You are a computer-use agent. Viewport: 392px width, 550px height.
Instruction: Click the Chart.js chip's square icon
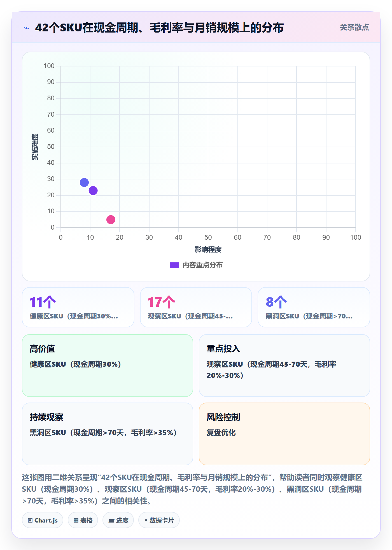[x=30, y=521]
